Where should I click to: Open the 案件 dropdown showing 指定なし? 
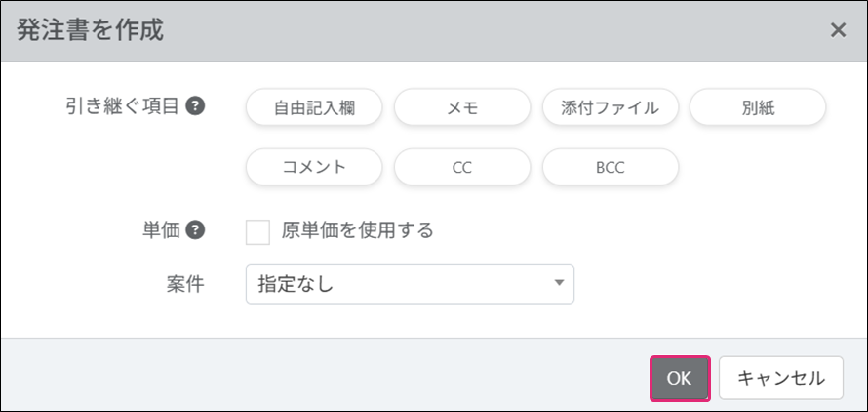tap(400, 284)
